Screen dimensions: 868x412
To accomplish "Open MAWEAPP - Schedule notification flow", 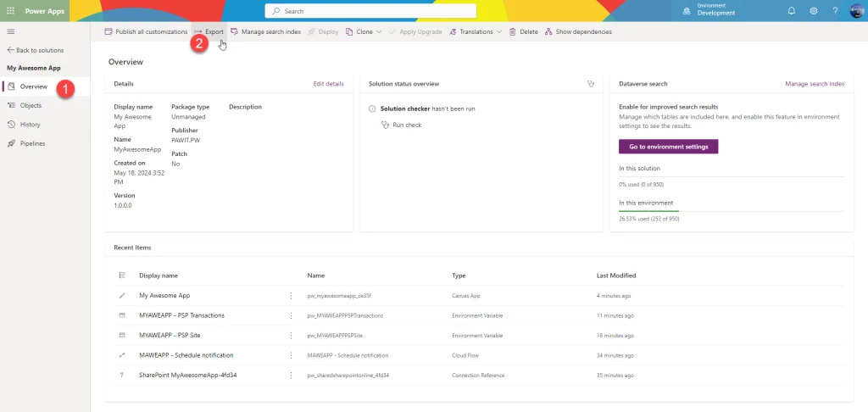I will point(186,355).
